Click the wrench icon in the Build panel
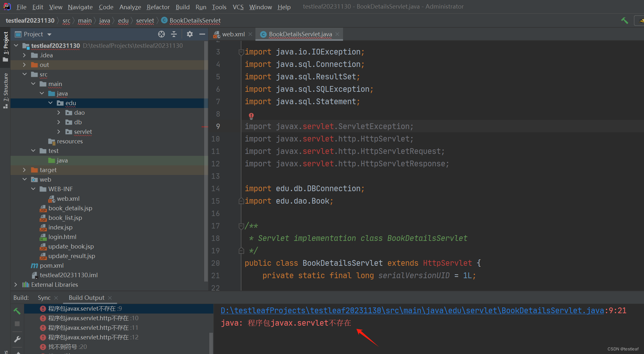644x354 pixels. coord(18,339)
